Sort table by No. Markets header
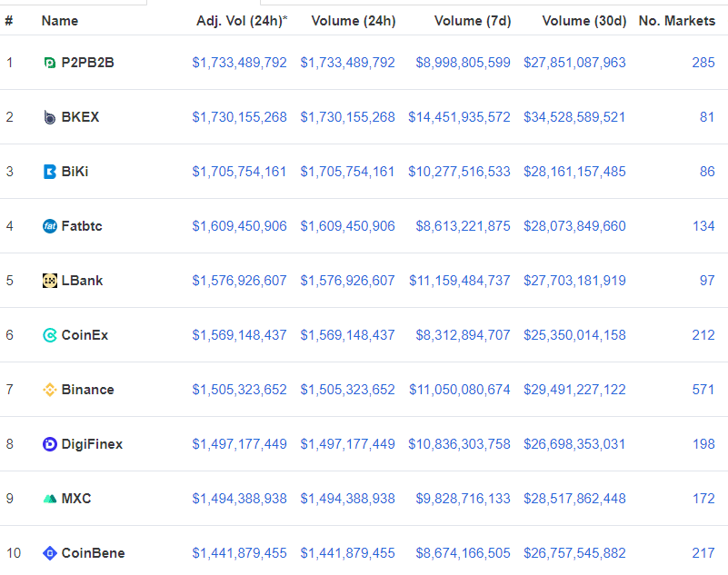Viewport: 728px width, 575px height. coord(677,21)
